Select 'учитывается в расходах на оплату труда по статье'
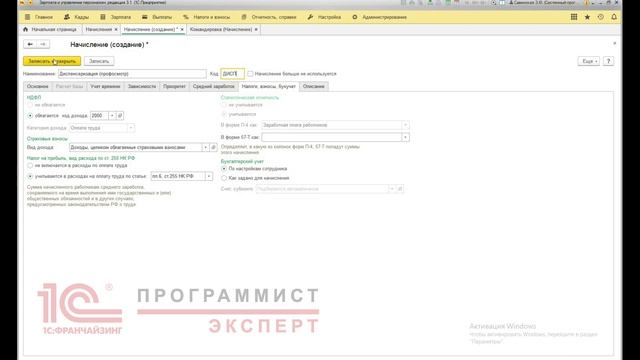The height and width of the screenshot is (360, 640). (x=30, y=176)
